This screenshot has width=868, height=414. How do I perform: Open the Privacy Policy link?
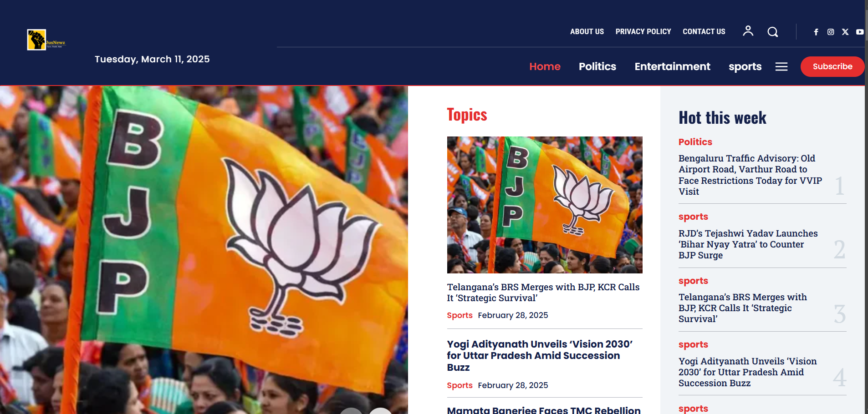(x=643, y=31)
